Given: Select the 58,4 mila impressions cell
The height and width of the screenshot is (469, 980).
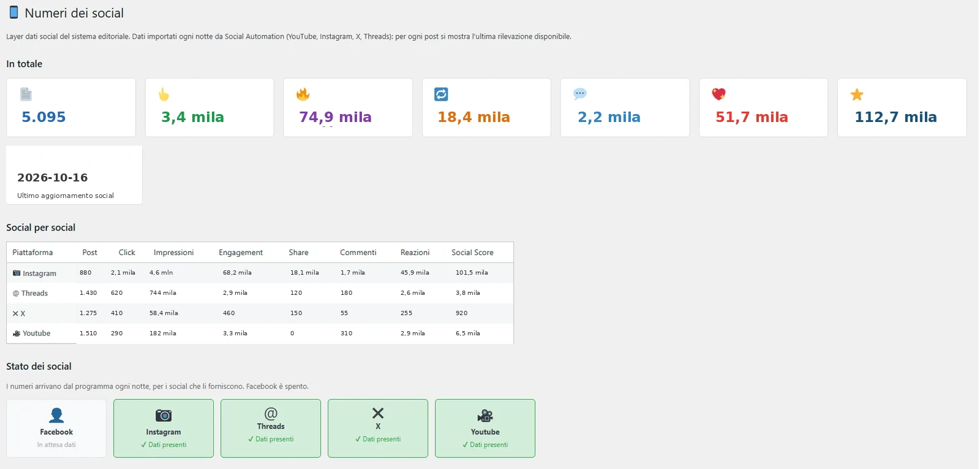Looking at the screenshot, I should pos(164,313).
